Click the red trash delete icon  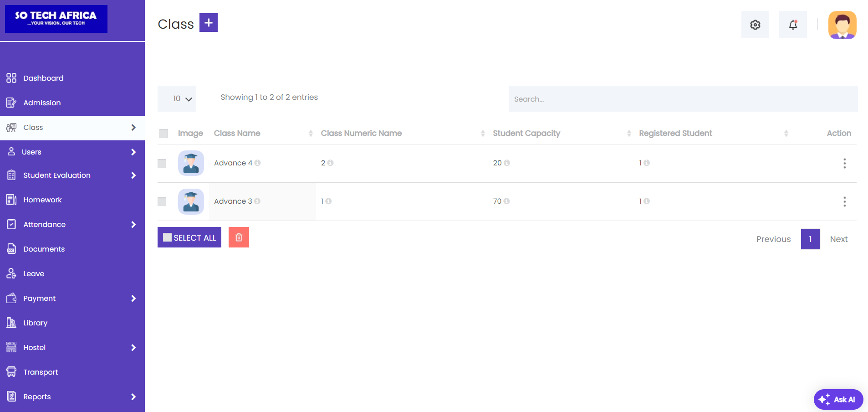(239, 237)
